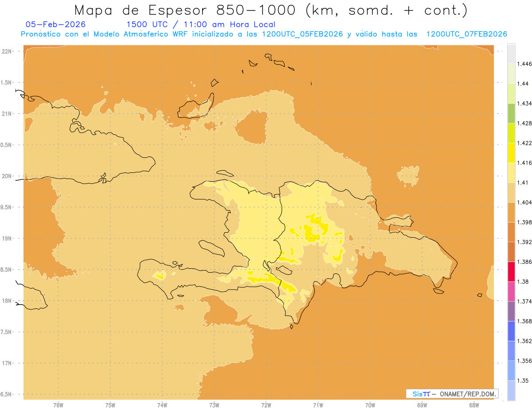Pick the bright yellow swatch between 1.416 and 1.422

click(511, 153)
